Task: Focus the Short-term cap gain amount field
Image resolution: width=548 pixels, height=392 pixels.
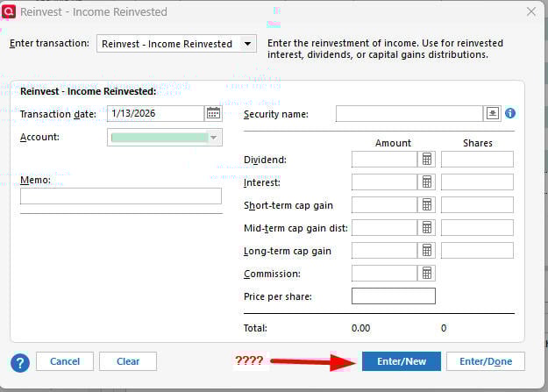Action: 384,204
